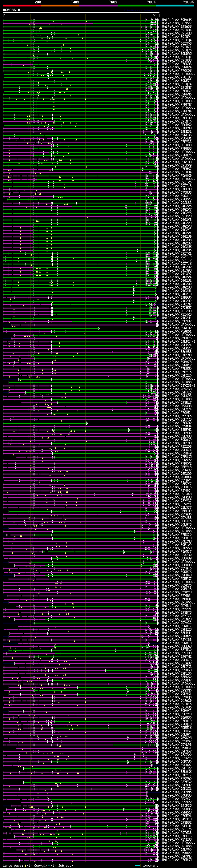Select the UniRef100_C6ZS08 label
Screen dimensions: 197x868
(x=177, y=43)
